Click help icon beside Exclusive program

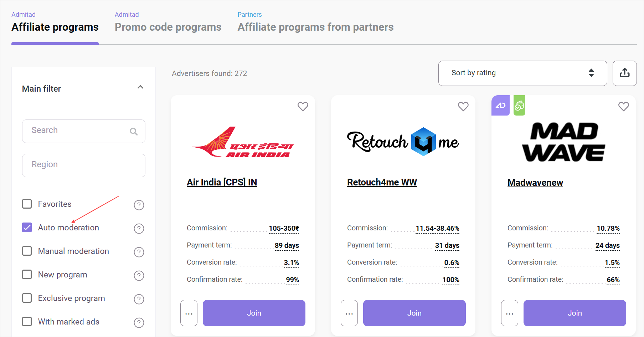[139, 299]
